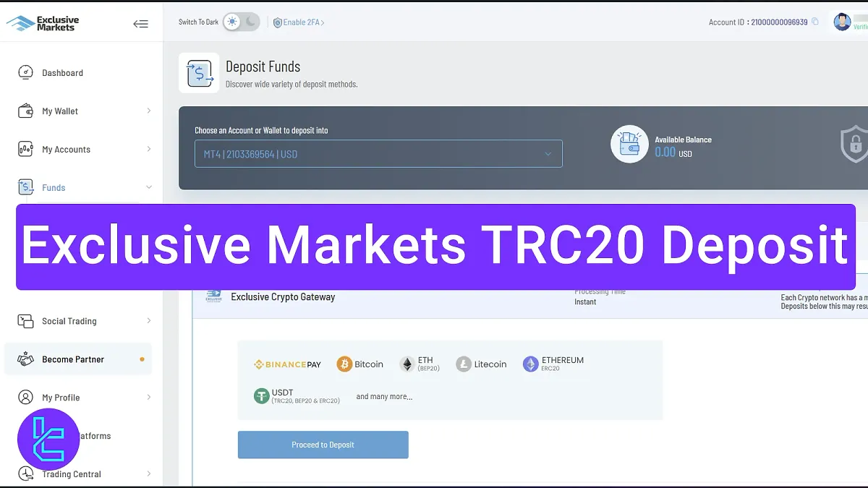Expand the My Wallet menu
868x488 pixels.
148,111
